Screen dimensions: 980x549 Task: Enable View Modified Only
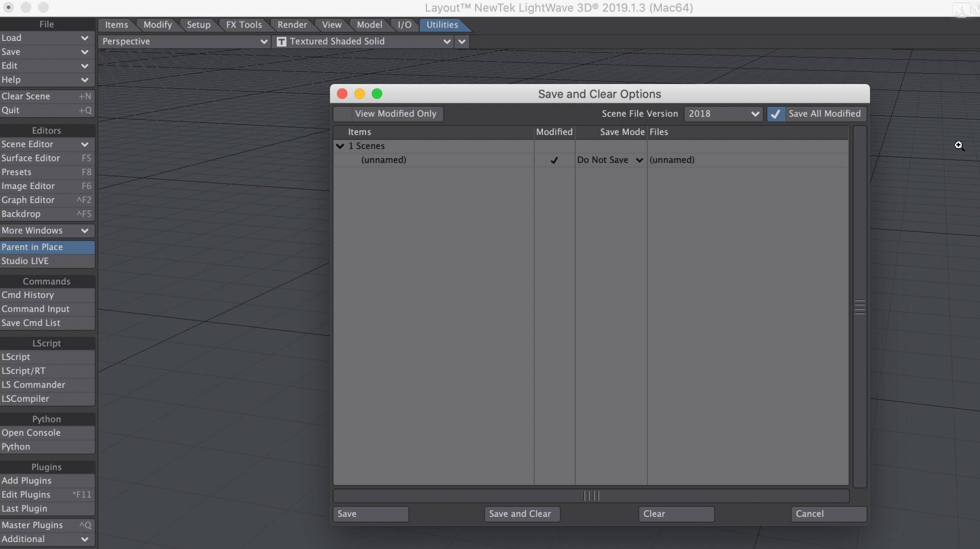point(395,114)
